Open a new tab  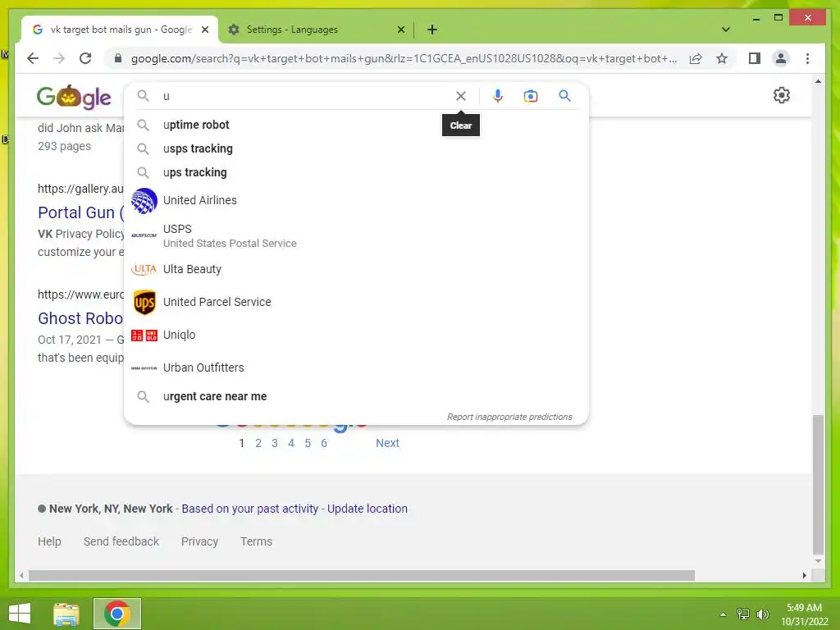(432, 30)
